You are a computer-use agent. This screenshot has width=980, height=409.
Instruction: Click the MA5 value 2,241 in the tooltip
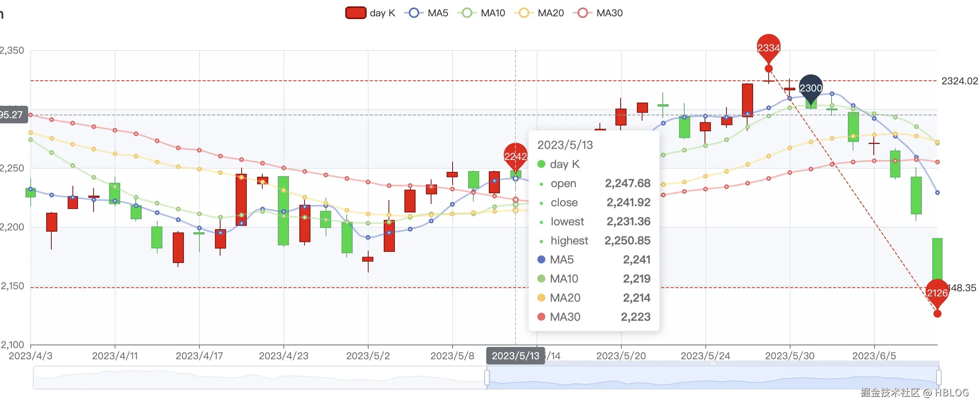[637, 260]
